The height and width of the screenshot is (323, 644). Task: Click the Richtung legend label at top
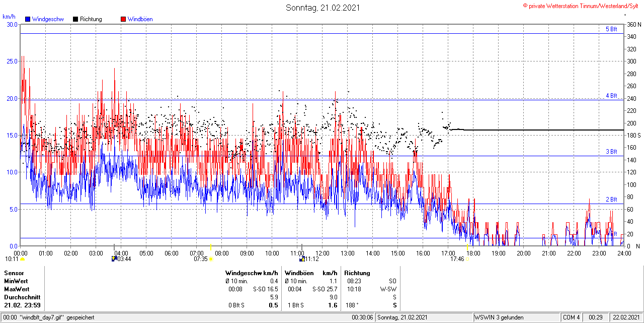[x=91, y=19]
